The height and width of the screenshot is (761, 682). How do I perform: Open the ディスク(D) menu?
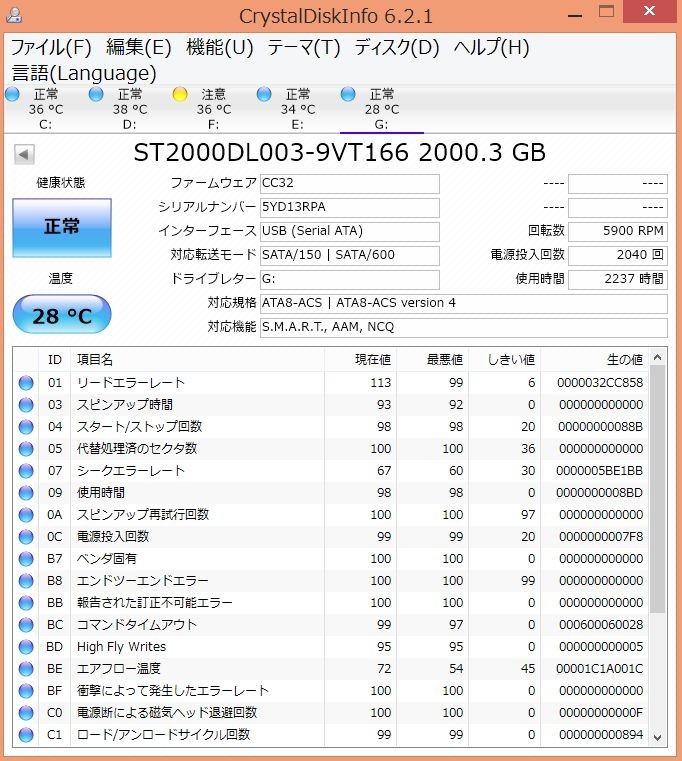(x=397, y=48)
